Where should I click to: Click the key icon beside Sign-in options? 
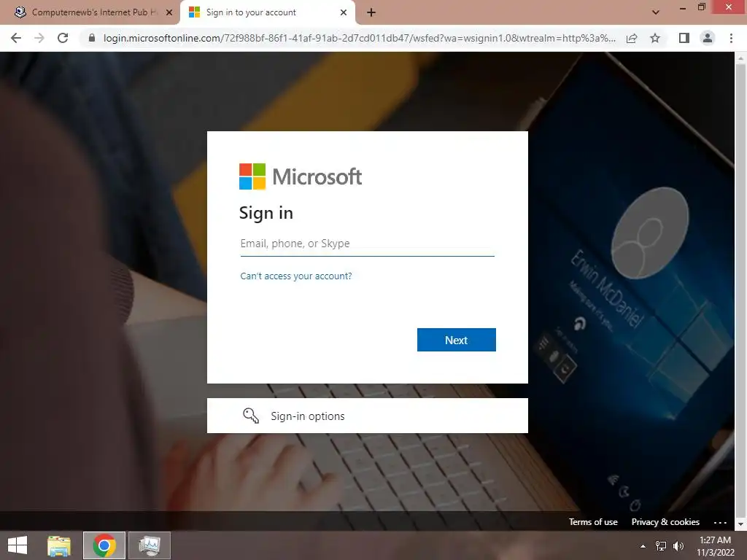(251, 416)
